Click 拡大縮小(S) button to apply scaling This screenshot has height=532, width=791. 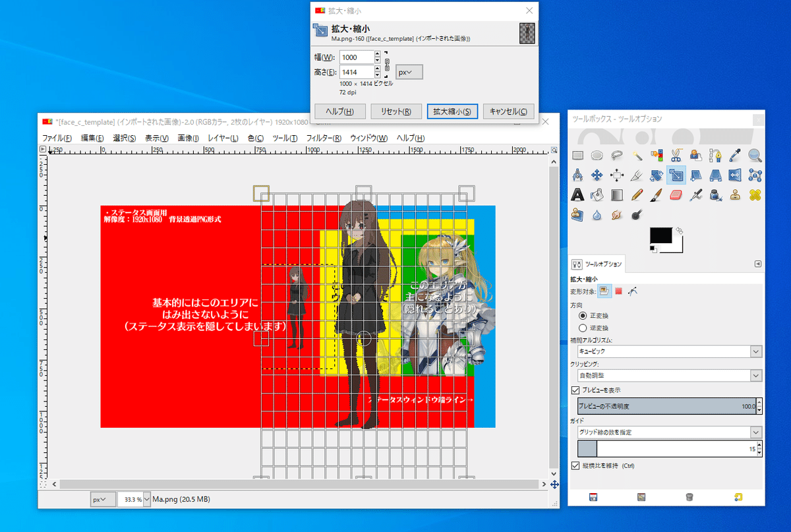452,111
